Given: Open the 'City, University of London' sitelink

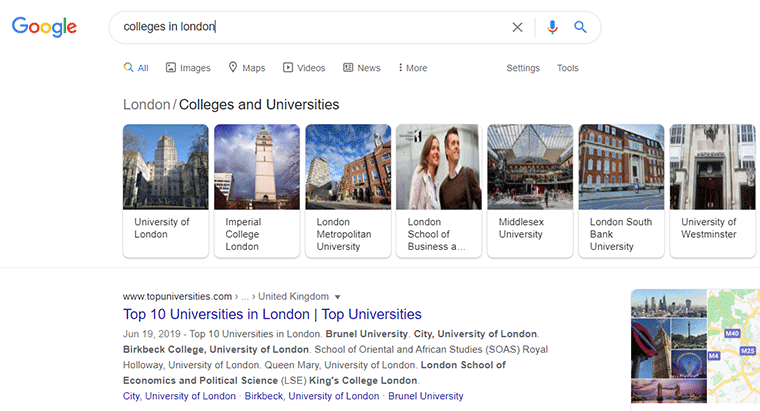Looking at the screenshot, I should click(179, 396).
